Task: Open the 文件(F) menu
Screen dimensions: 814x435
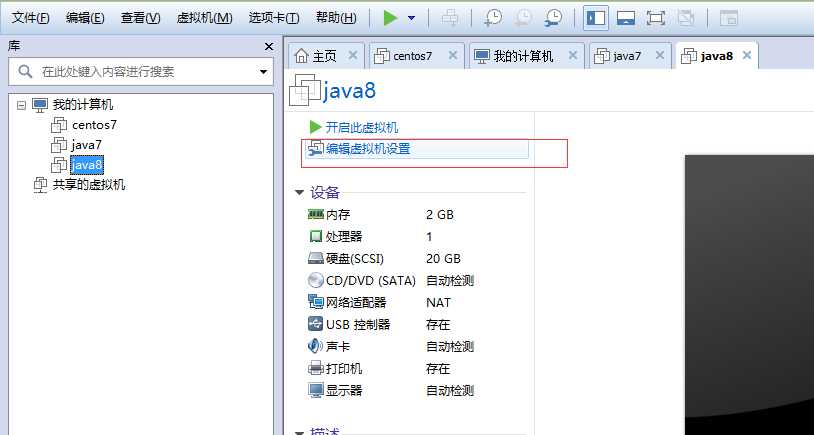Action: [x=31, y=18]
